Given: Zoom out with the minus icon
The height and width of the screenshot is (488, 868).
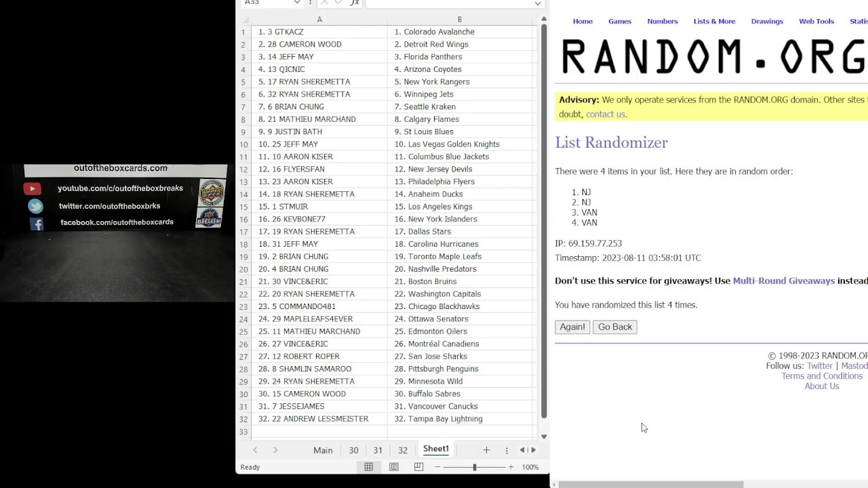Looking at the screenshot, I should coord(437,467).
